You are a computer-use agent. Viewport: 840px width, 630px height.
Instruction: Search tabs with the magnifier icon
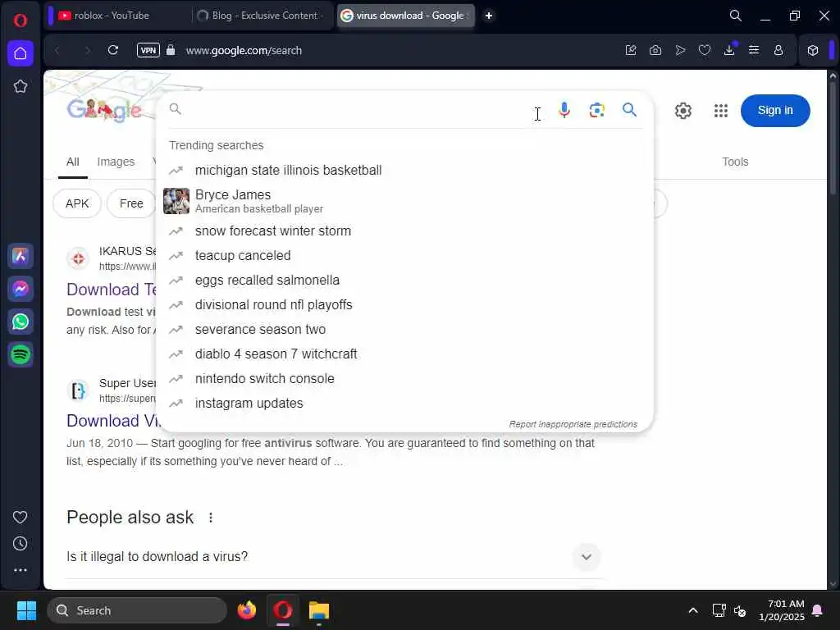[x=736, y=16]
